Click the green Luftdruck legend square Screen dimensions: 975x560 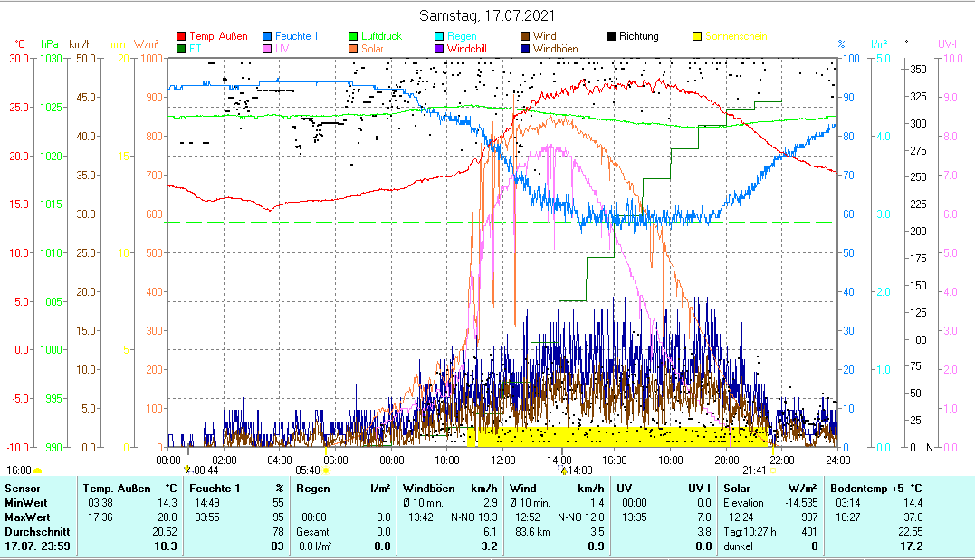tap(354, 37)
